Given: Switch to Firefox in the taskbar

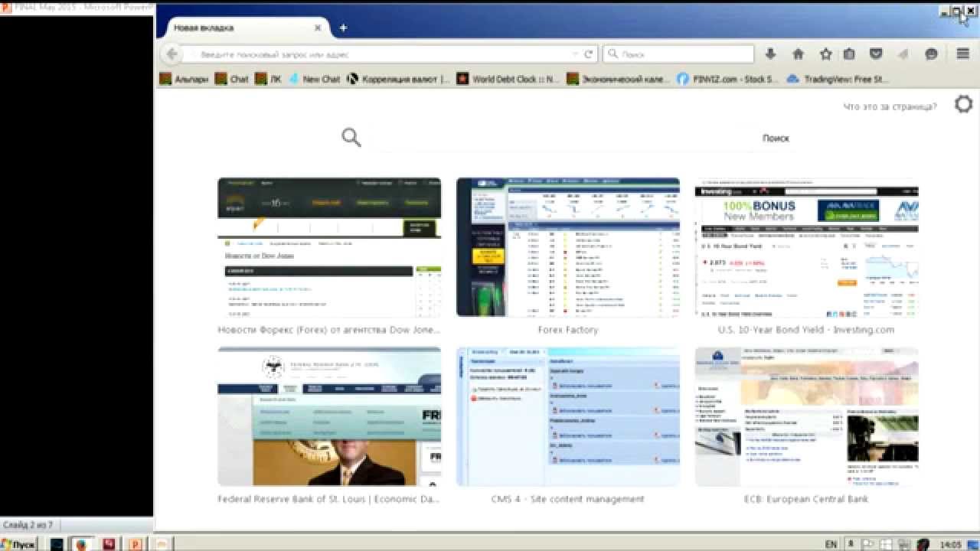Looking at the screenshot, I should click(x=81, y=544).
